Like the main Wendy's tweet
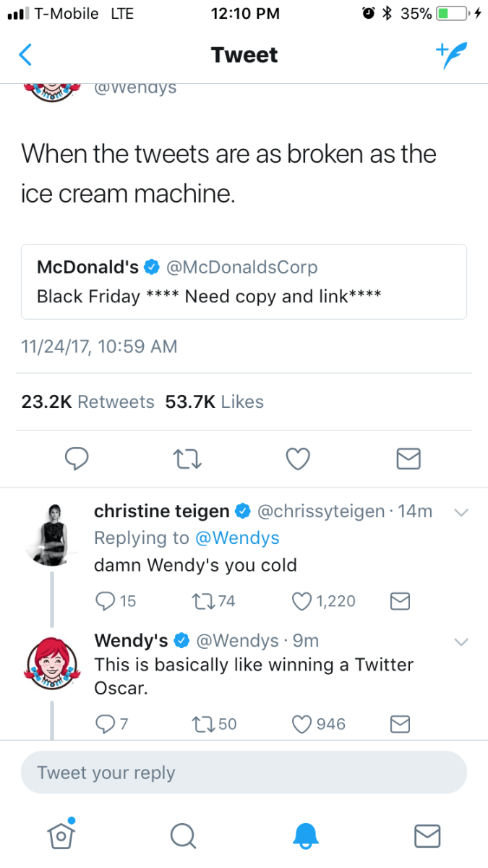 (298, 458)
